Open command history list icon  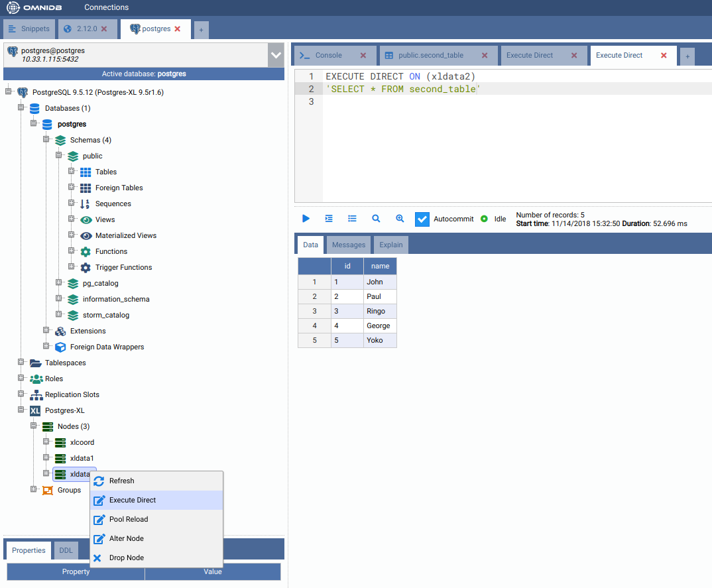pyautogui.click(x=352, y=219)
